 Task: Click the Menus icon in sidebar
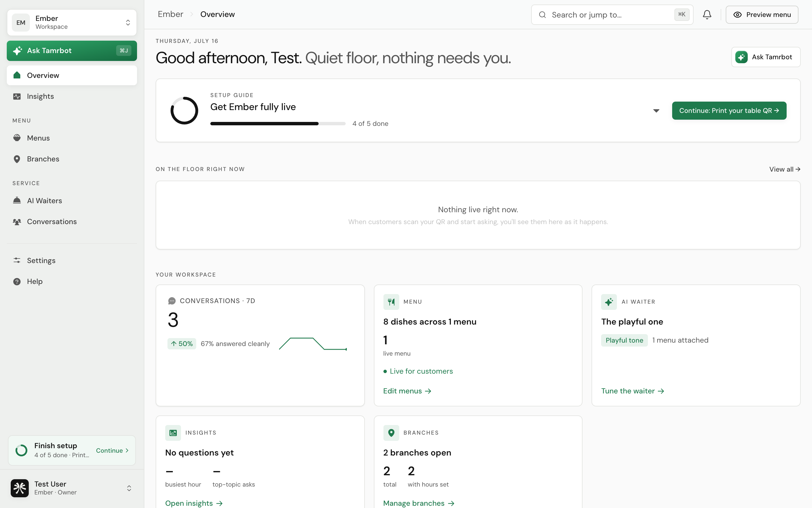click(x=17, y=138)
